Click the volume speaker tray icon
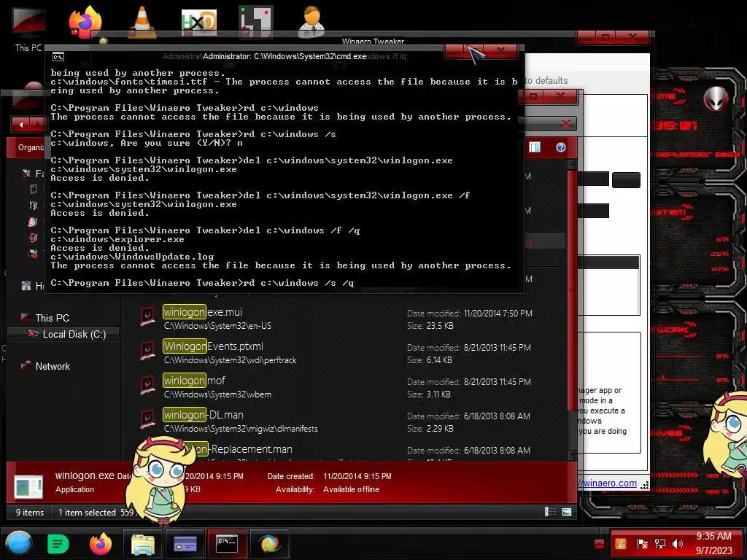The height and width of the screenshot is (560, 747). click(x=677, y=544)
